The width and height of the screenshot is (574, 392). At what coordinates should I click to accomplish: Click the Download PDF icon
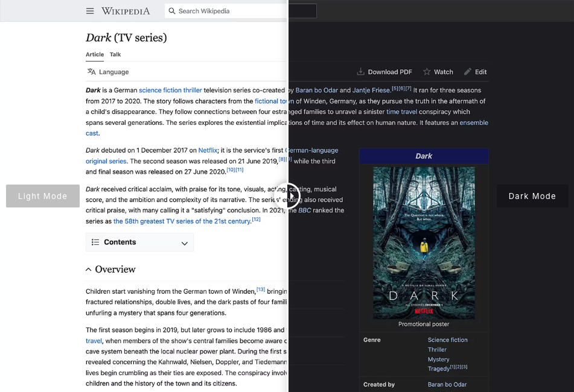(360, 72)
